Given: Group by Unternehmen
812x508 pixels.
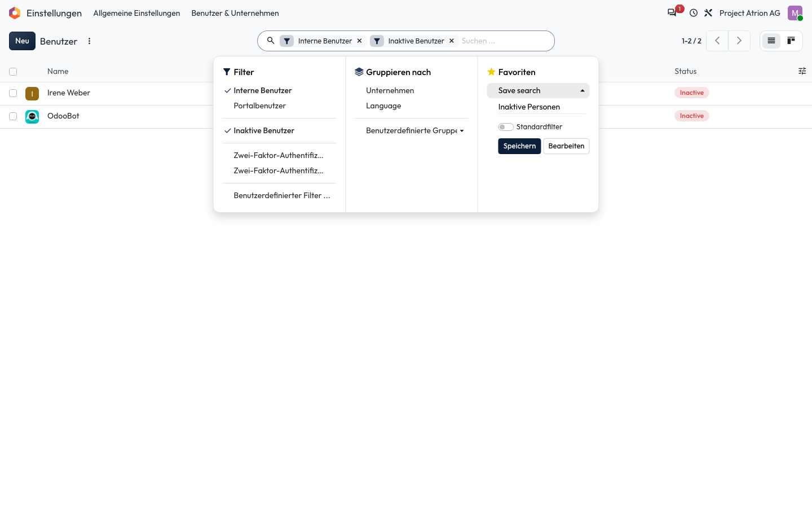Looking at the screenshot, I should (x=412, y=90).
